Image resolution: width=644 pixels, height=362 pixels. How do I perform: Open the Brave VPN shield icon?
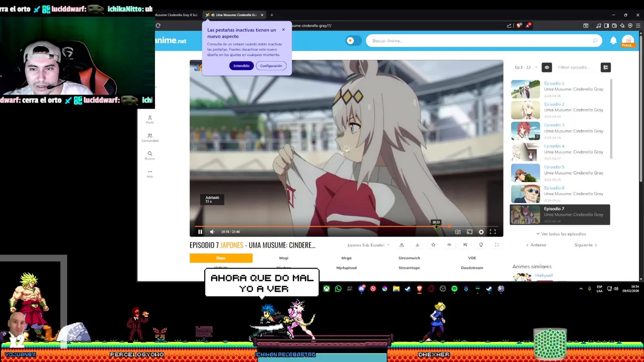click(x=630, y=26)
